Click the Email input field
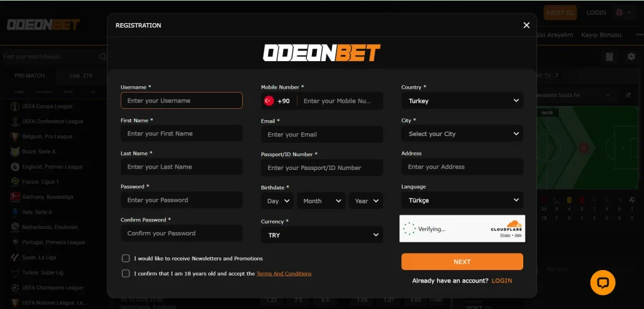This screenshot has width=644, height=309. (322, 135)
